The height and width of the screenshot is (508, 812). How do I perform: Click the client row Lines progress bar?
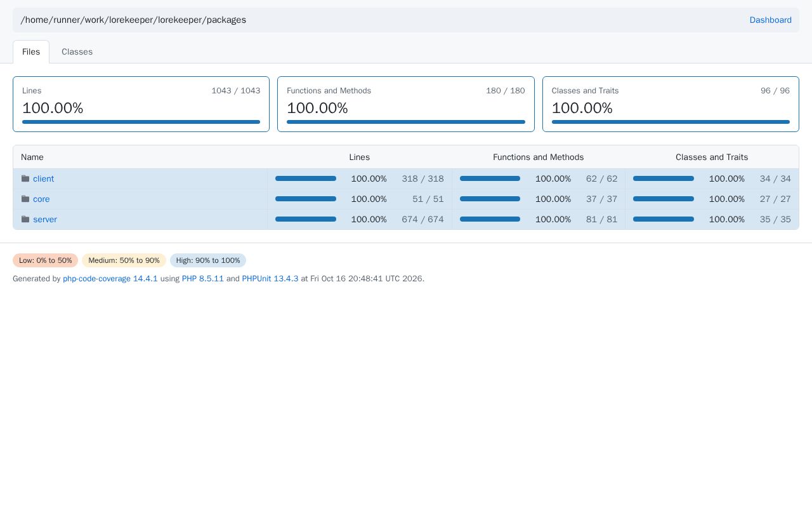point(306,179)
